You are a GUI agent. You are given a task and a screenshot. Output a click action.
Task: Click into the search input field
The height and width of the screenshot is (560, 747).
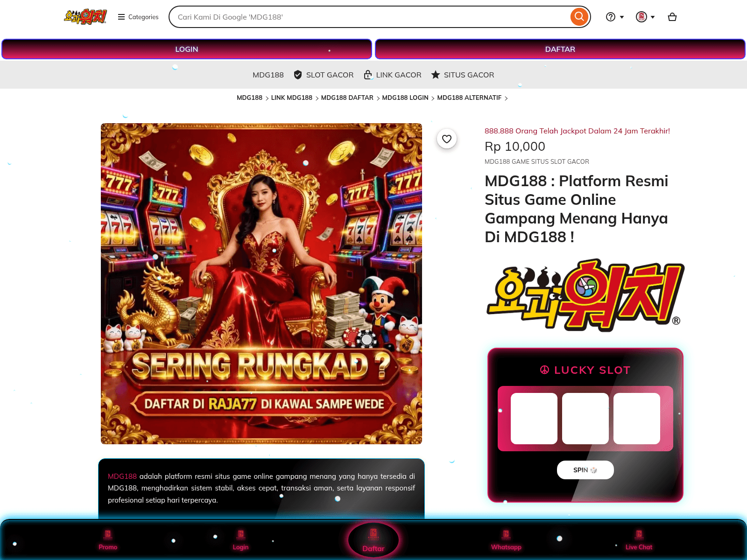tap(369, 17)
